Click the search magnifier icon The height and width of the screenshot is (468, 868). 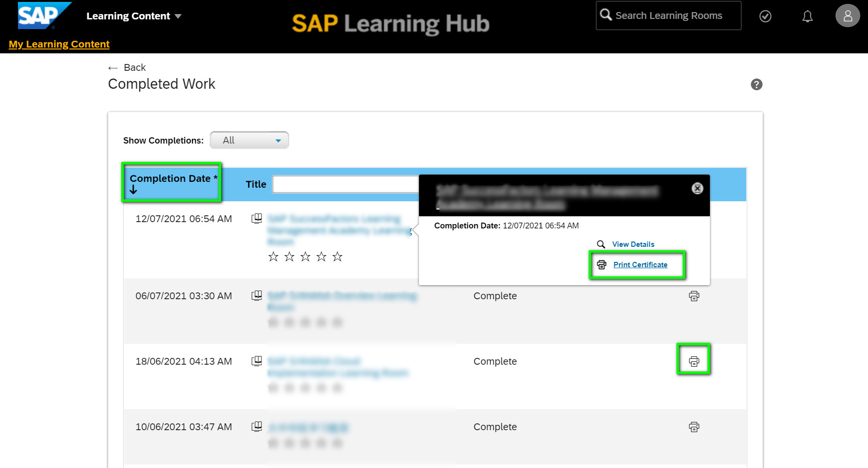coord(606,15)
